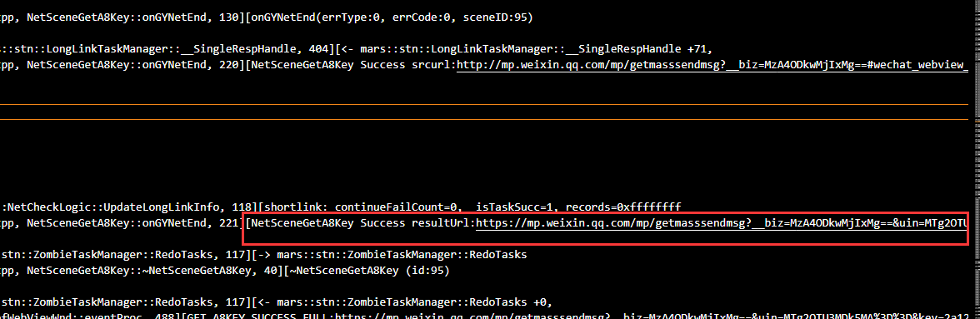Open the srcurl http://mp.weixin.qq.com link
This screenshot has height=319, width=980.
[x=712, y=65]
